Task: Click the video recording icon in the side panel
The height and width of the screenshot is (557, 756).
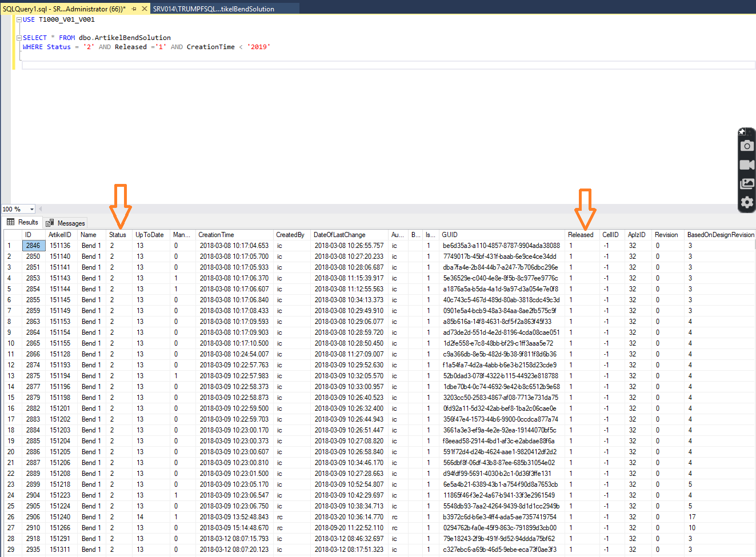Action: tap(746, 165)
